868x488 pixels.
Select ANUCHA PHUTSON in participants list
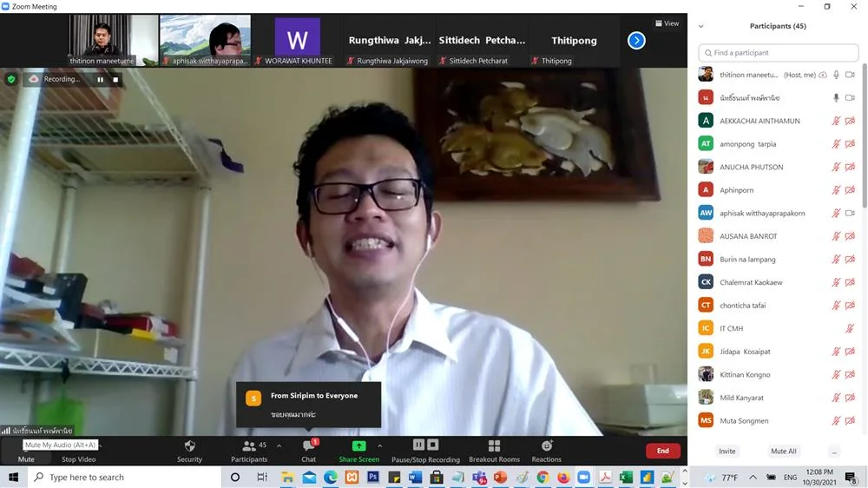[777, 168]
